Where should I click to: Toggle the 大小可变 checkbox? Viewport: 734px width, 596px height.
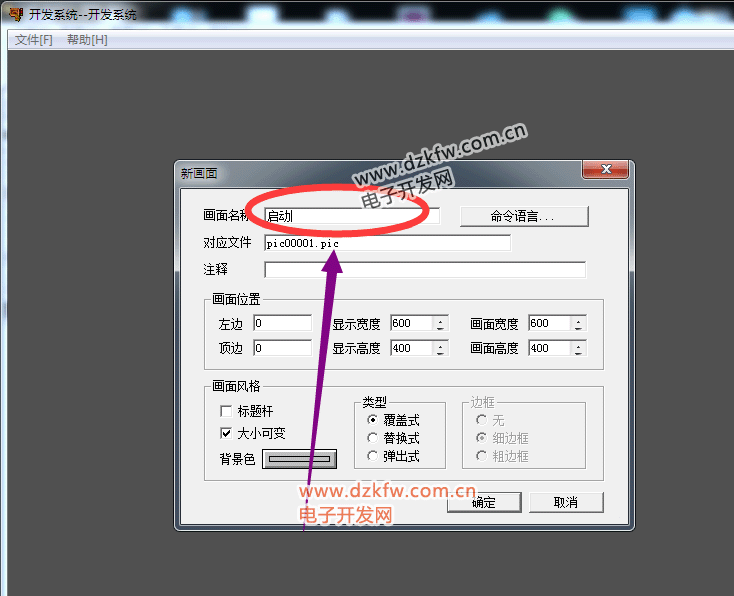point(226,433)
